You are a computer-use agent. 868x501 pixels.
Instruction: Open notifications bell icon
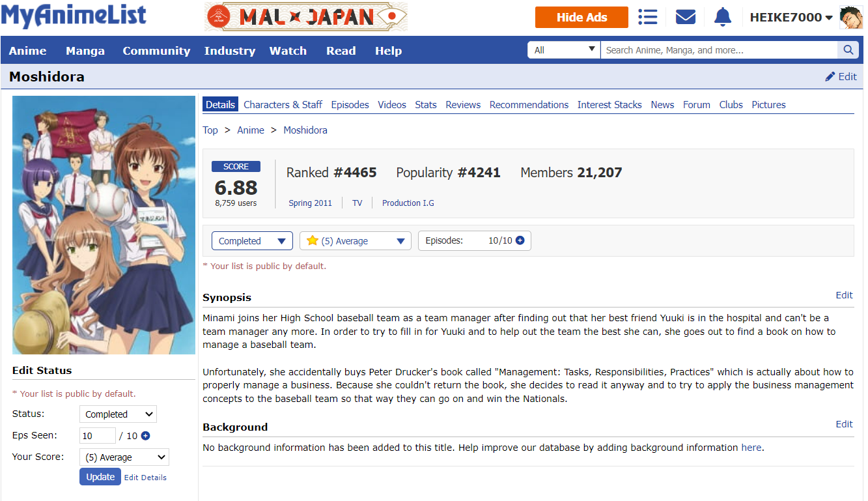click(723, 17)
